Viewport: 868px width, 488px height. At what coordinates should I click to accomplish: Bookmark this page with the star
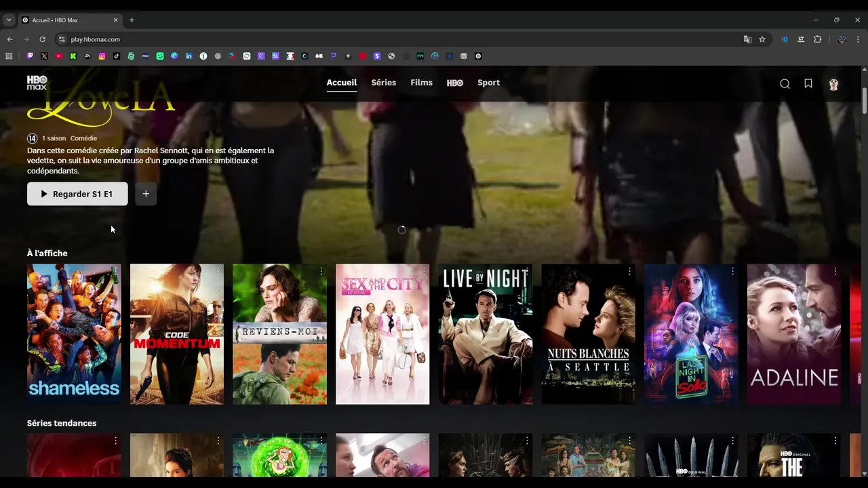[762, 39]
